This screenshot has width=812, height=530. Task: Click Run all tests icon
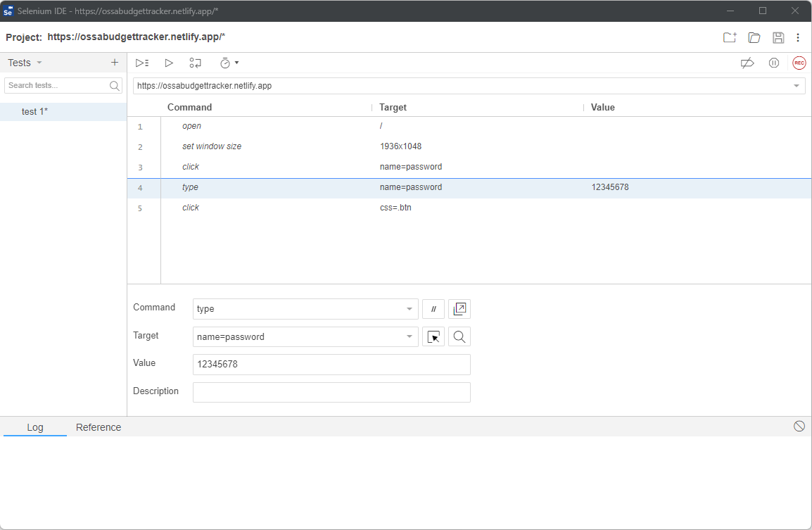click(x=142, y=63)
